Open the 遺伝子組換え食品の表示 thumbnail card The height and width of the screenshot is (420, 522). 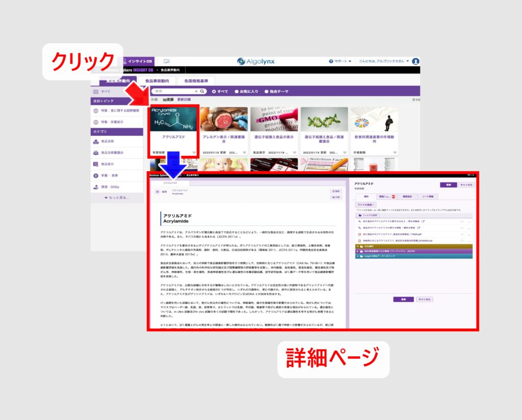coord(274,131)
